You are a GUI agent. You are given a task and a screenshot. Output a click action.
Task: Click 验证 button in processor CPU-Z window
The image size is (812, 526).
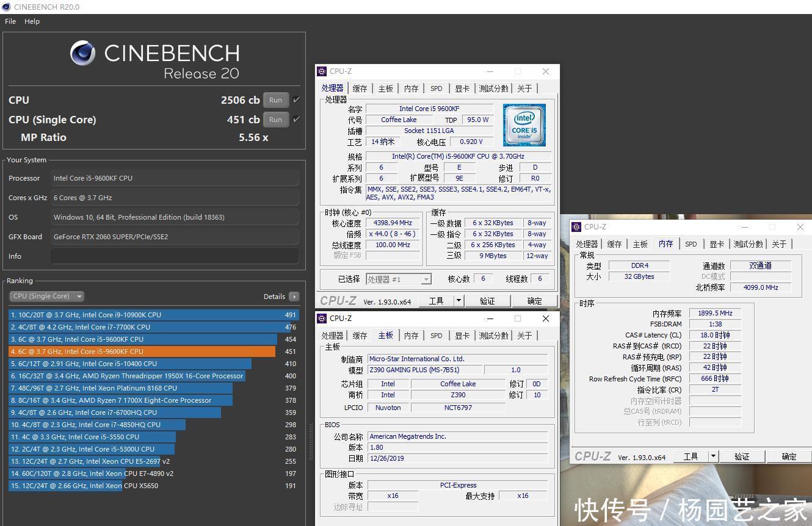tap(487, 301)
